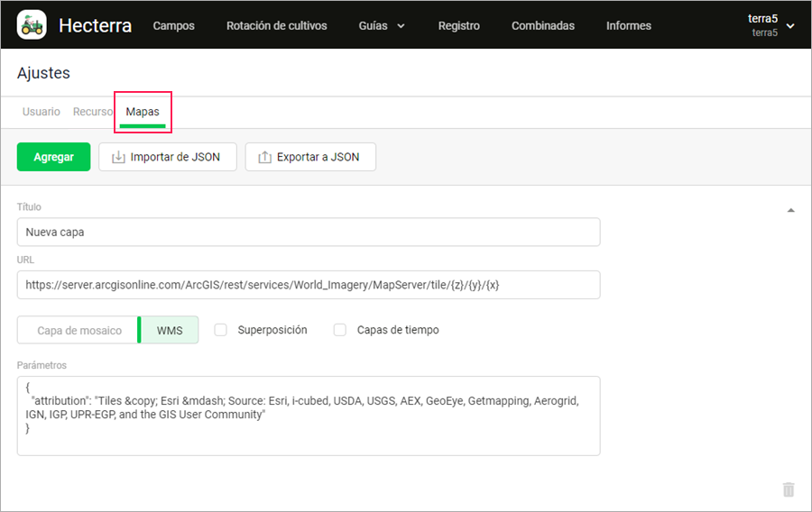Switch to the Usuario tab
The image size is (812, 512).
pyautogui.click(x=42, y=112)
